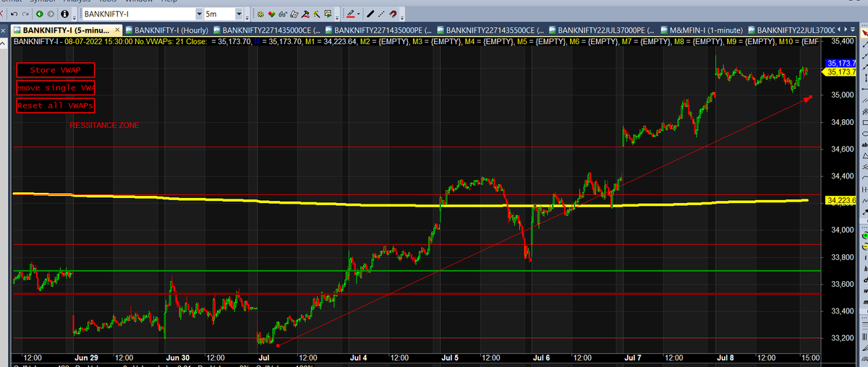
Task: Toggle the snap magnet icon
Action: coord(393,14)
